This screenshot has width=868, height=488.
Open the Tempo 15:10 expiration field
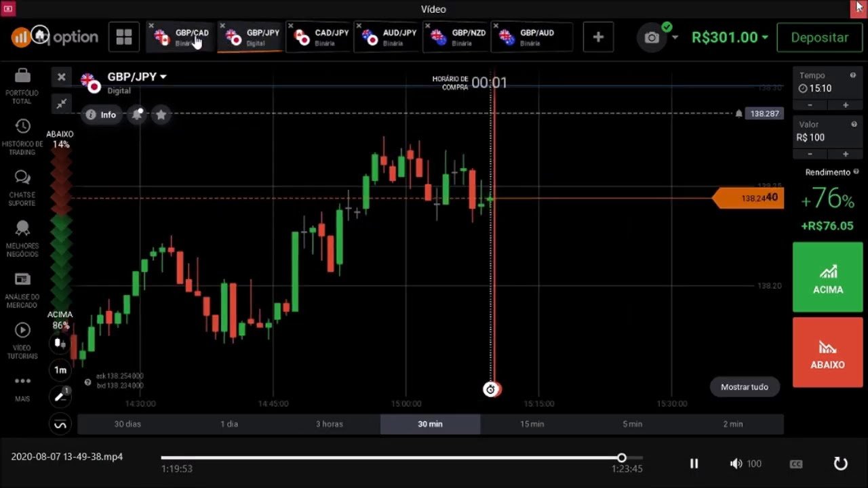828,84
